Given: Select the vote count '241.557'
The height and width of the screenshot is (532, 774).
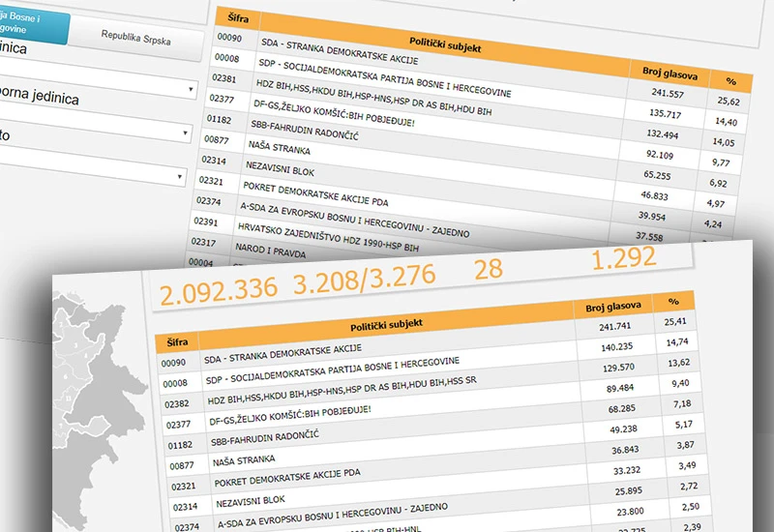Looking at the screenshot, I should click(x=667, y=93).
